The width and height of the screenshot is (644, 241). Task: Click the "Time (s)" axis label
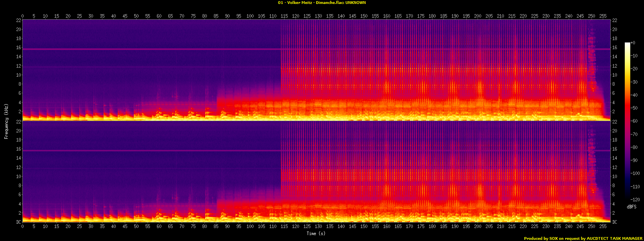click(316, 234)
